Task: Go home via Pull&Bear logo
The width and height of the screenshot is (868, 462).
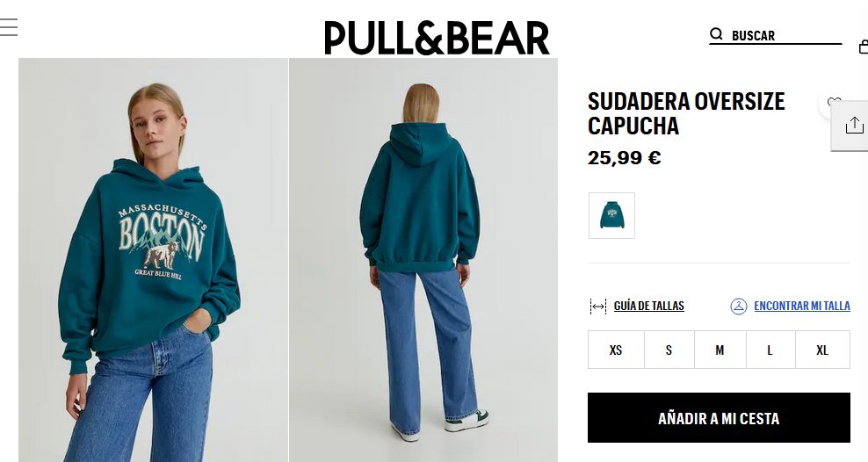Action: pyautogui.click(x=437, y=38)
